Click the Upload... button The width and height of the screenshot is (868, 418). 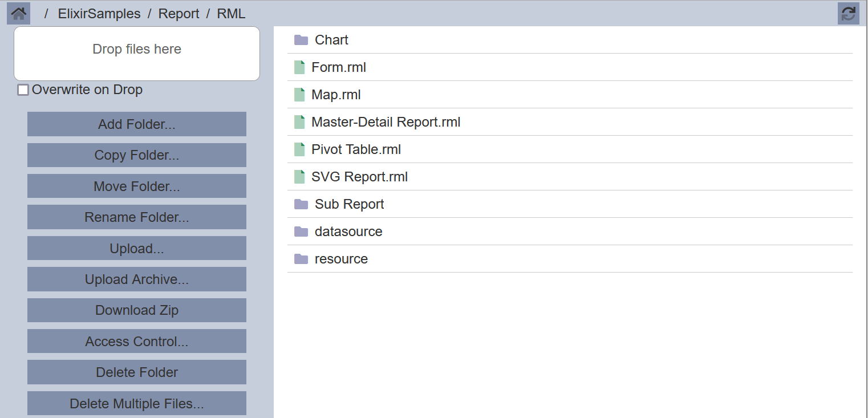(137, 249)
